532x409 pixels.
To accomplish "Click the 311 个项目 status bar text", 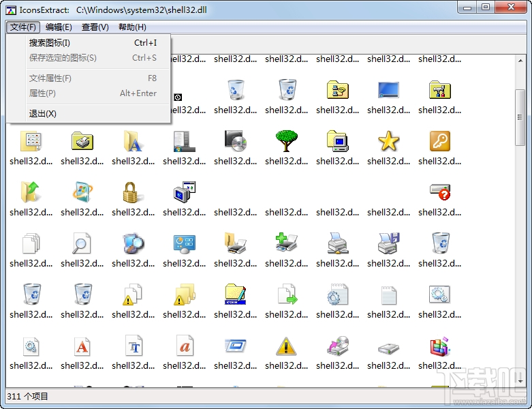I will pos(27,397).
